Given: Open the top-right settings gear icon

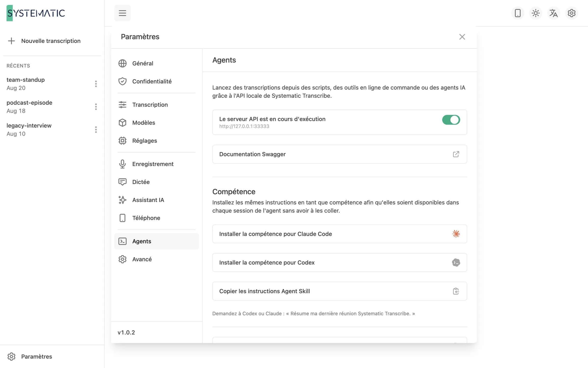Looking at the screenshot, I should pos(571,13).
